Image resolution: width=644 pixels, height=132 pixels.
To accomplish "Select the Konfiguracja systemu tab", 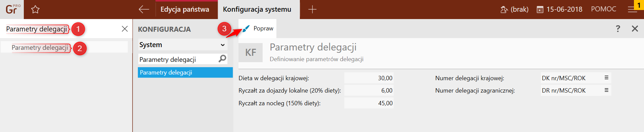I will [x=257, y=9].
